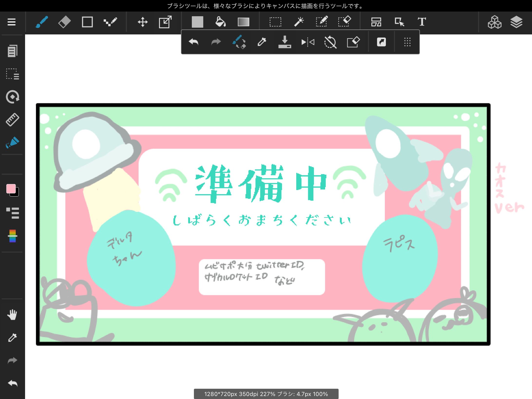Choose the Gradient tool
The width and height of the screenshot is (532, 399).
pyautogui.click(x=243, y=22)
